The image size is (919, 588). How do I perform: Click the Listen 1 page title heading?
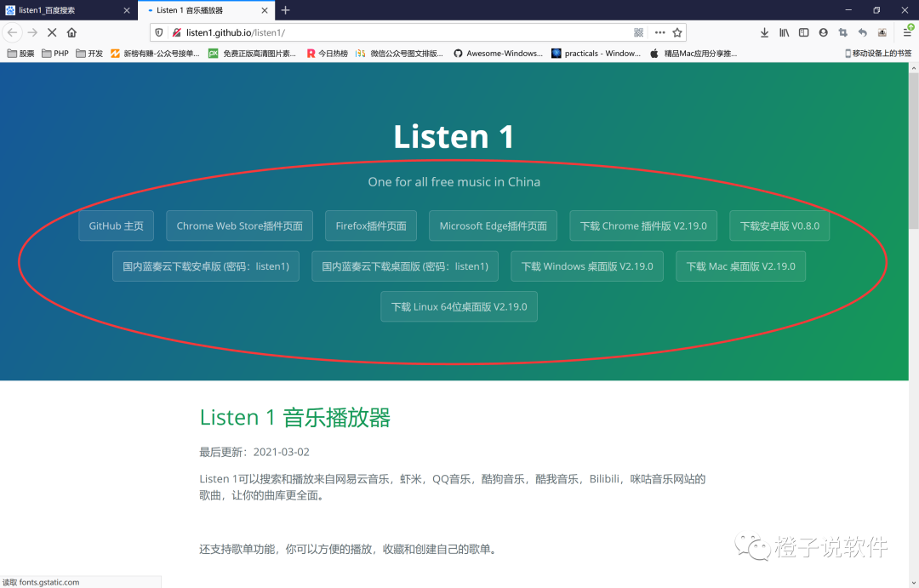coord(454,137)
